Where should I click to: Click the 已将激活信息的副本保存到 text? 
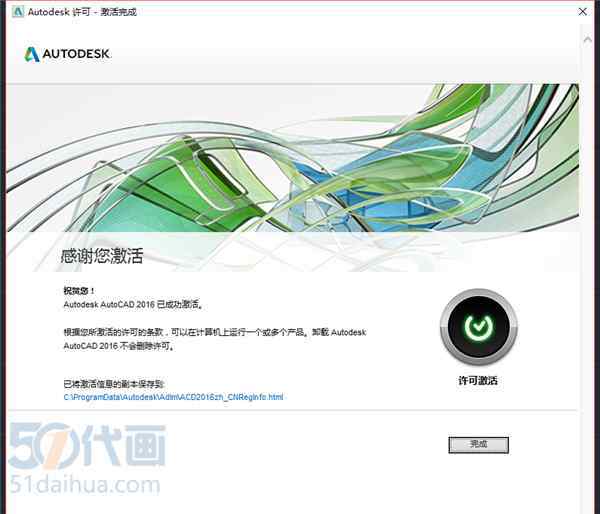click(114, 383)
